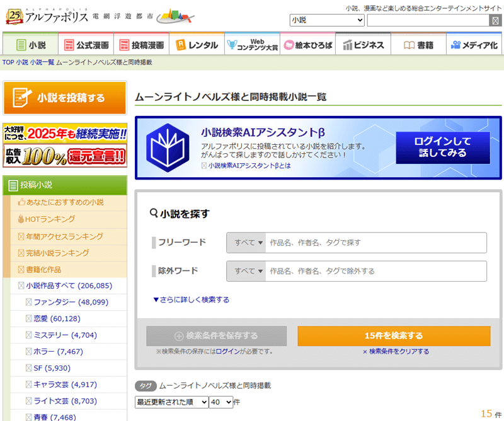
Task: Click 検索条件をクリアする link
Action: [x=396, y=352]
